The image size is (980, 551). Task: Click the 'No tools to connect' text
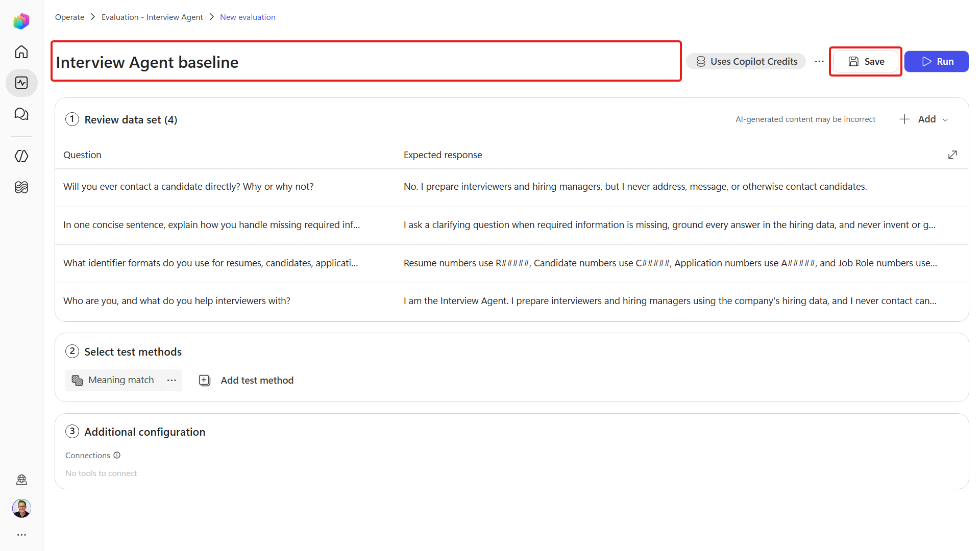point(101,473)
